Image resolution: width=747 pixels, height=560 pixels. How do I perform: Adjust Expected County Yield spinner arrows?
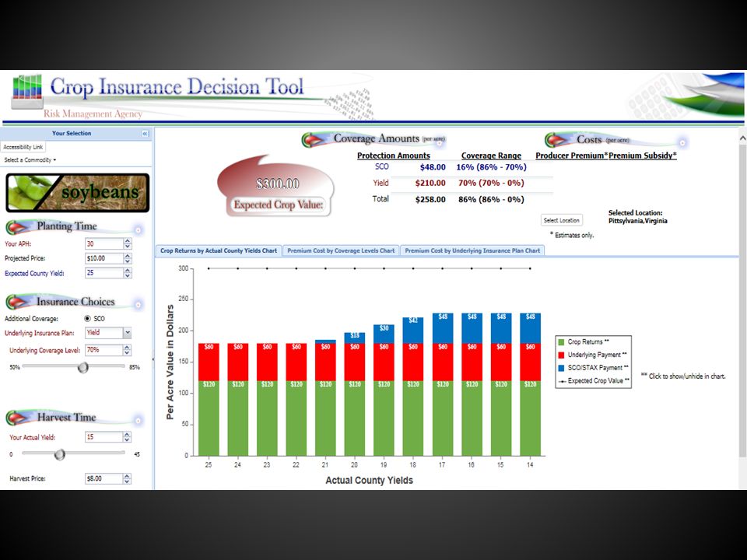127,273
